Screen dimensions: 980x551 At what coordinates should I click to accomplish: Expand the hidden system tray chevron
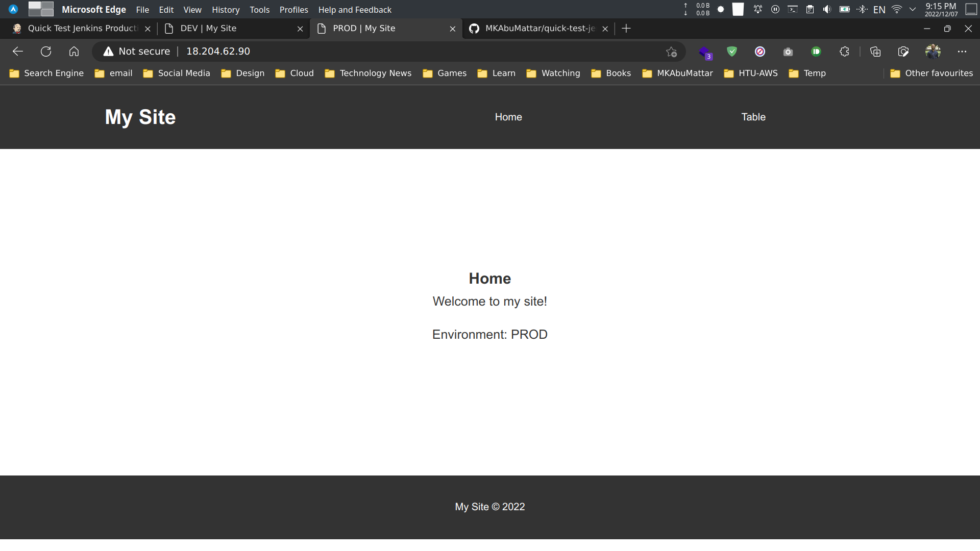(x=912, y=9)
